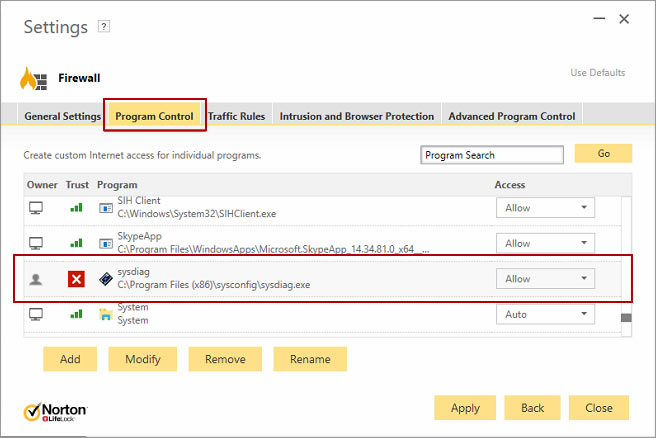Click the green trust bars for SkypeApp
Screen dimensions: 656x438
pyautogui.click(x=76, y=243)
